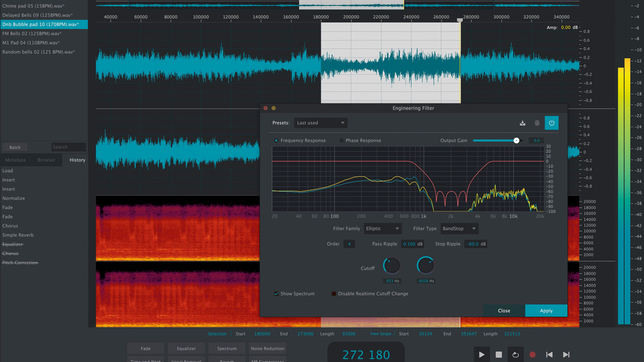
Task: Enable loop playback mode
Action: pyautogui.click(x=516, y=354)
